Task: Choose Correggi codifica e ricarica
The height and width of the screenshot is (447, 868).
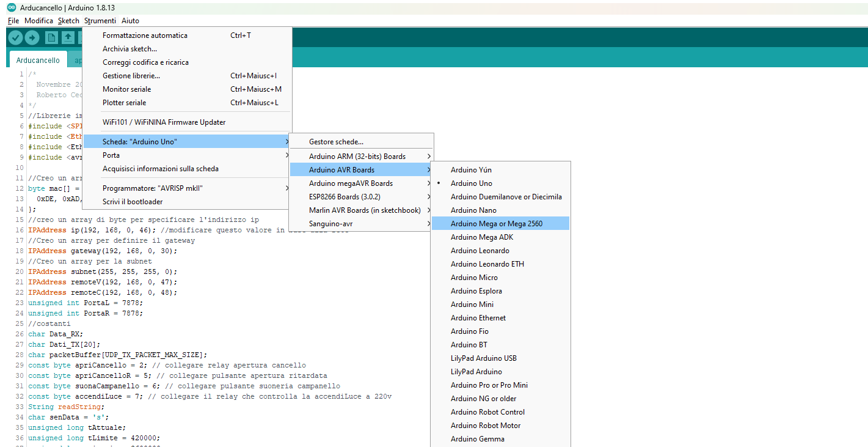Action: pyautogui.click(x=187, y=62)
